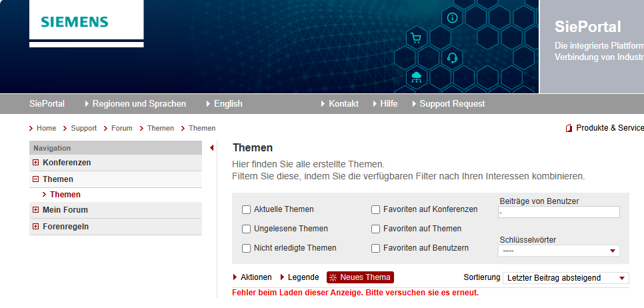Check the Nicht erledigte Themen filter
Screen dimensions: 644x308
246,249
